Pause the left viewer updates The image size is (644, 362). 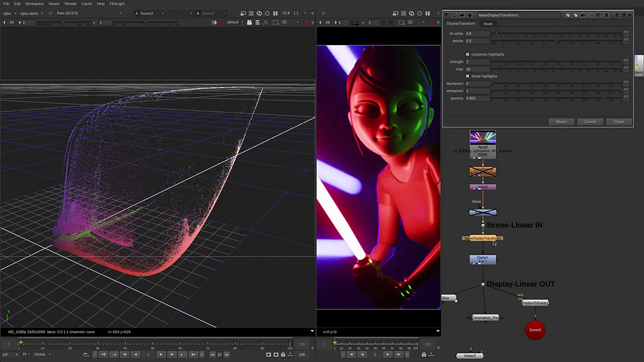(x=275, y=13)
